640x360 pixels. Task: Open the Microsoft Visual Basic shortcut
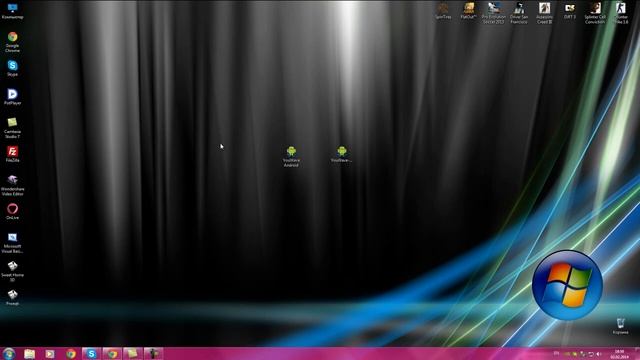pyautogui.click(x=12, y=242)
